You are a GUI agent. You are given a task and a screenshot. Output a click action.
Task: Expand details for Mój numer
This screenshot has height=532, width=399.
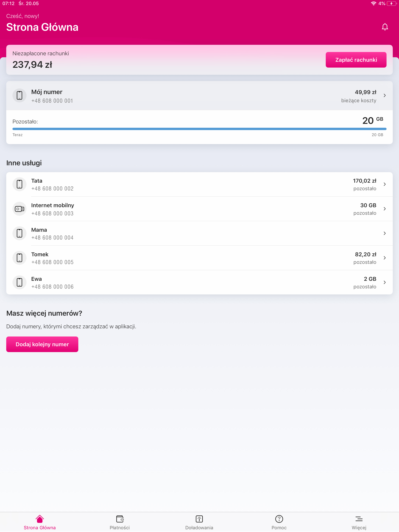click(x=384, y=95)
